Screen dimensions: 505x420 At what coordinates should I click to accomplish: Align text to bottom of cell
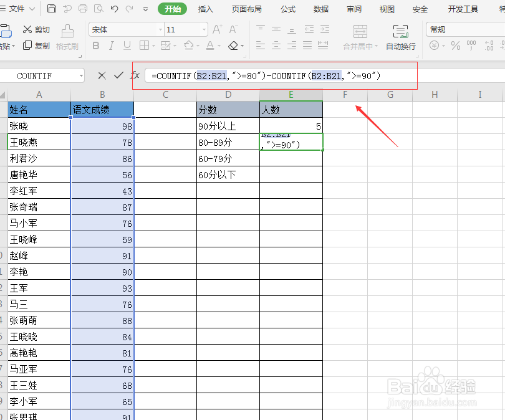pyautogui.click(x=292, y=29)
